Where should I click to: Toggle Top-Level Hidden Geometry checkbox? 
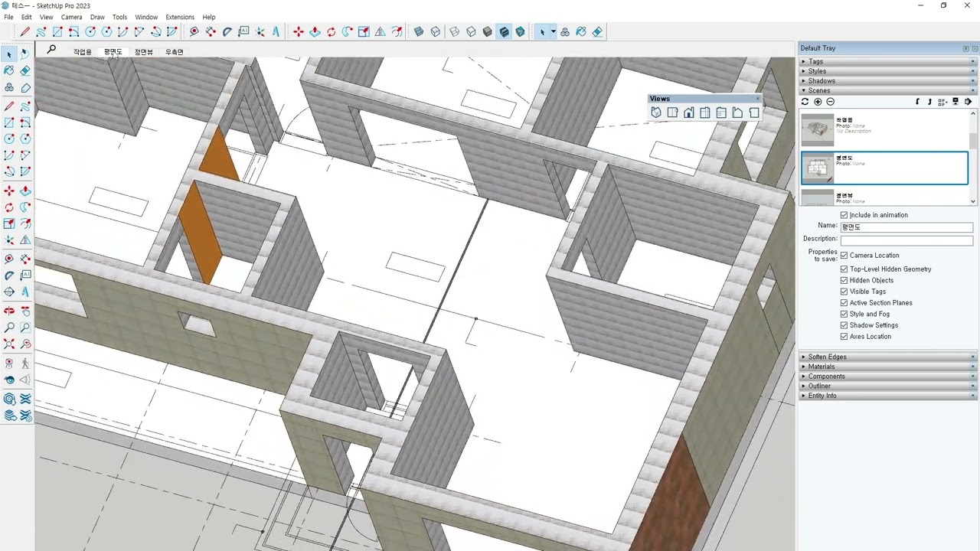pos(844,269)
